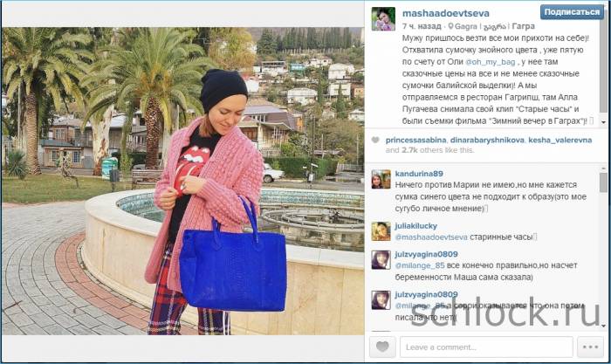The width and height of the screenshot is (611, 364).
Task: Click caption scrollbar down arrow
Action: pos(604,122)
